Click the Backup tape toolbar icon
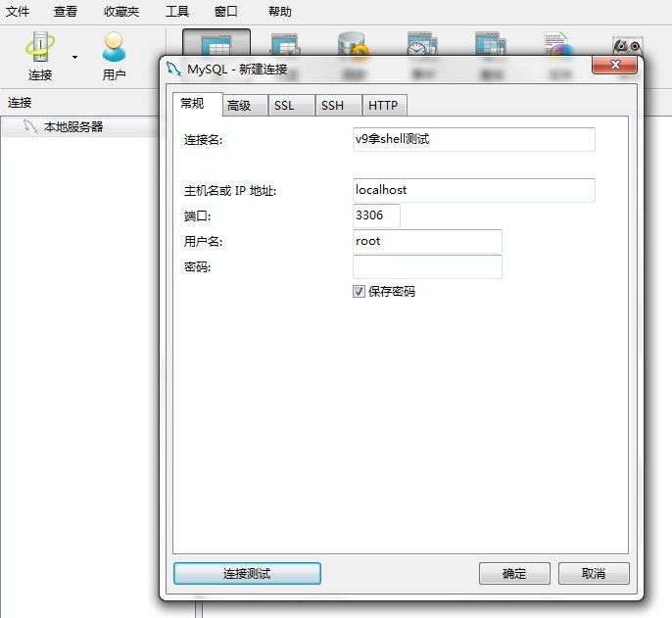This screenshot has width=672, height=618. pos(627,45)
